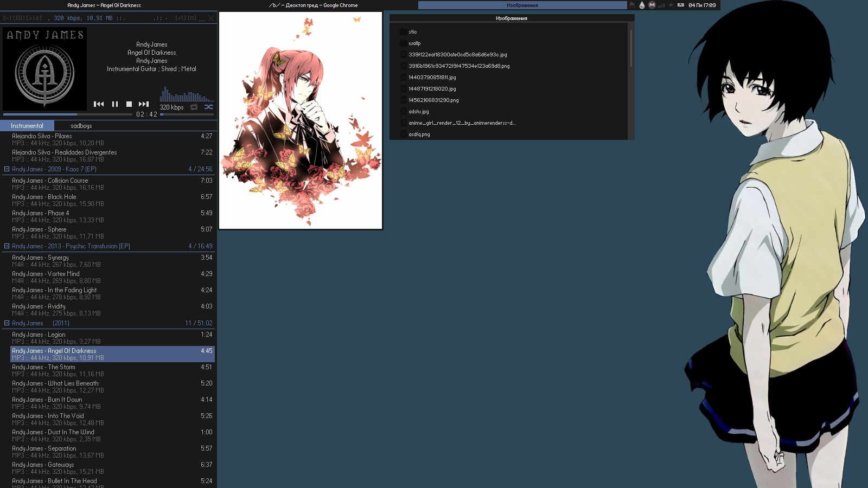
Task: Switch to Google Chrome Десктоп тред taskbar entry
Action: (314, 5)
